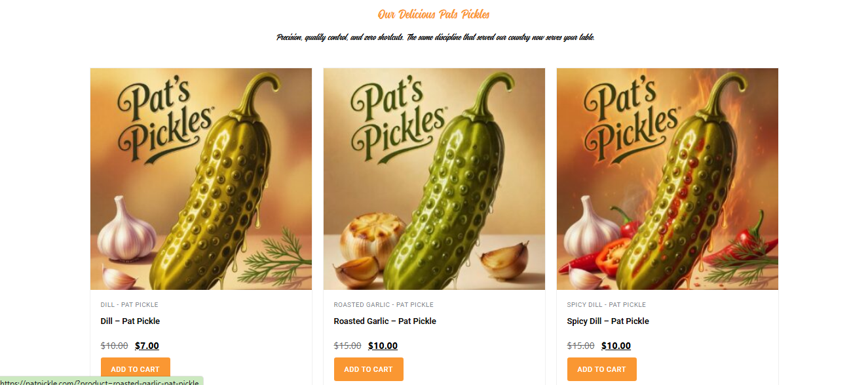Click the "Roasted Garlic – Pat Pickle" title
Image resolution: width=868 pixels, height=385 pixels.
(x=385, y=321)
